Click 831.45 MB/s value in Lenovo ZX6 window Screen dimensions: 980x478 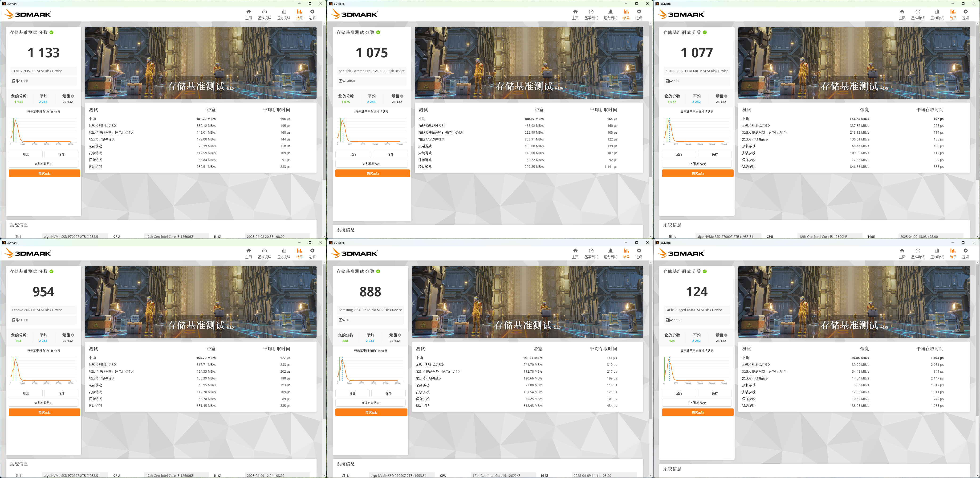[206, 406]
